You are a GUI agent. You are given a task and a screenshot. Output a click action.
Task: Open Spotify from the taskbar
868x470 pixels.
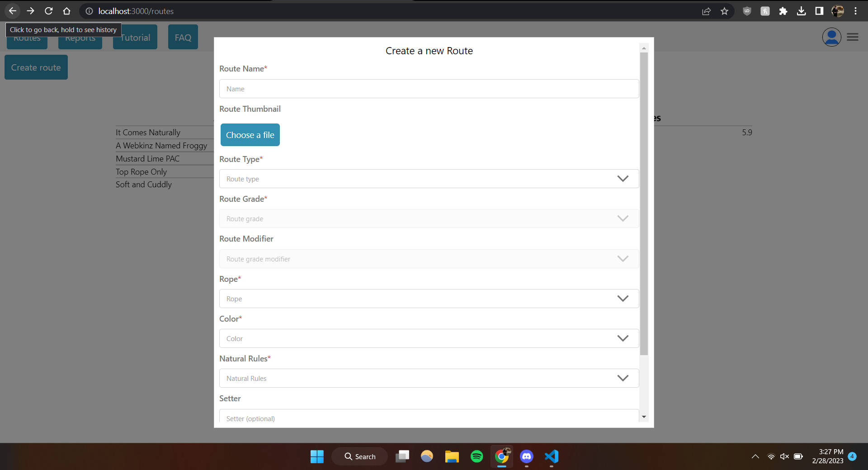pos(476,456)
